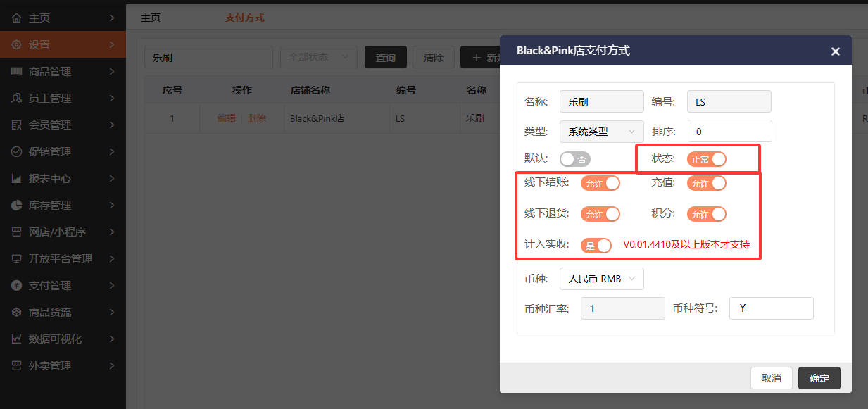
Task: Toggle the 线下退货 允许 switch
Action: point(600,214)
